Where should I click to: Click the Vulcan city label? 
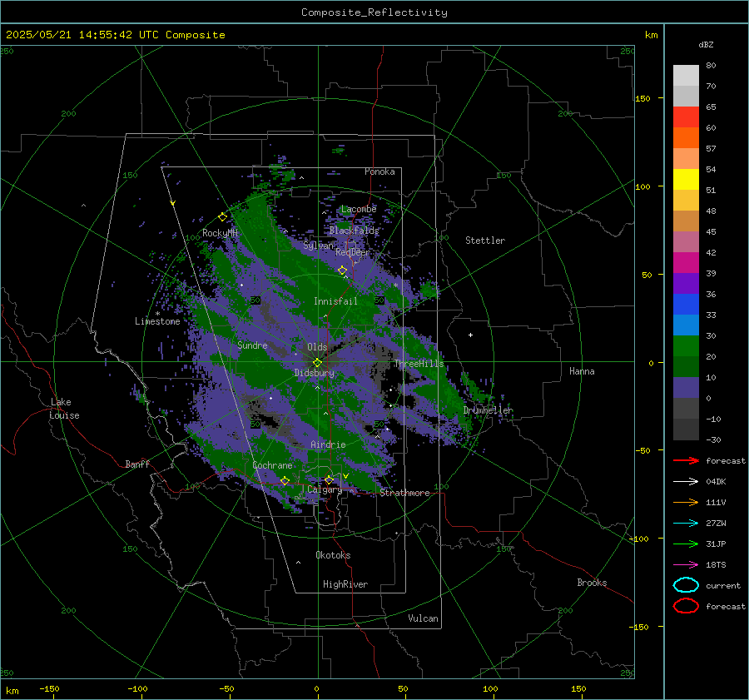(x=423, y=618)
